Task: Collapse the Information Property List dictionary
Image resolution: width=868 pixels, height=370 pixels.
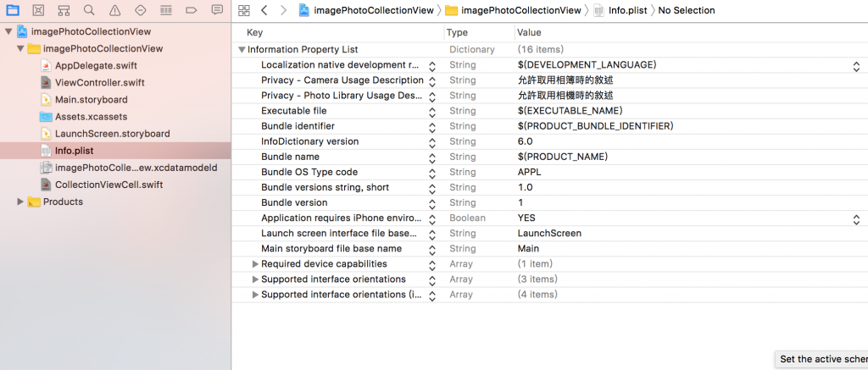Action: (x=242, y=50)
